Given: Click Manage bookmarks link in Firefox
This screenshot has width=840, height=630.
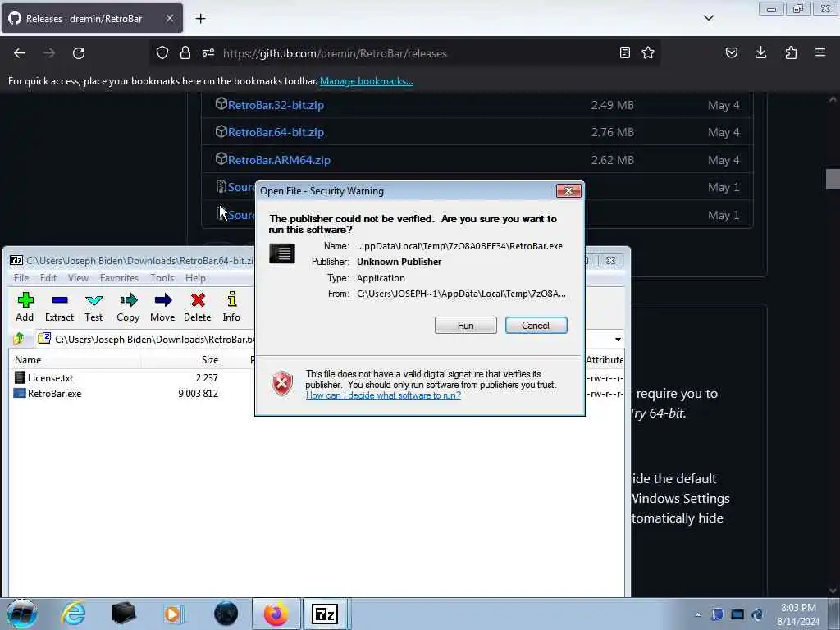Looking at the screenshot, I should click(x=367, y=81).
